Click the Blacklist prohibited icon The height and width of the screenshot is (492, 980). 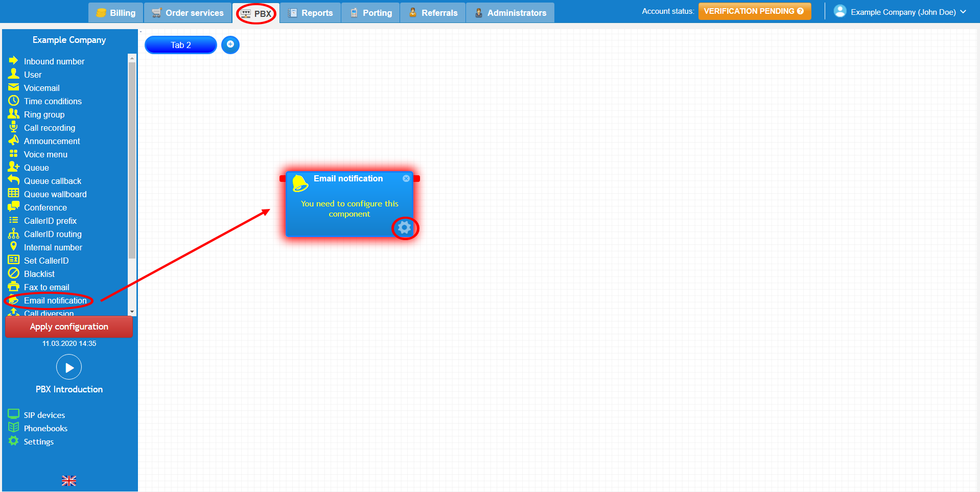point(13,273)
